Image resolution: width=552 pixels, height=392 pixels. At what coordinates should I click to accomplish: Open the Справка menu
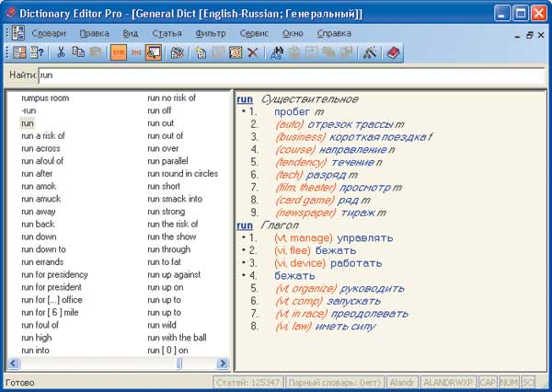(334, 33)
